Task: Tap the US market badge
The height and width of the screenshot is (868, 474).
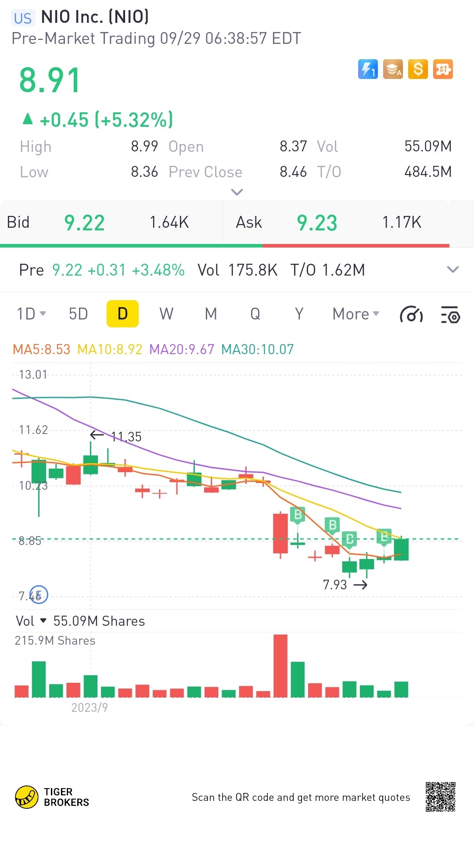Action: tap(23, 18)
